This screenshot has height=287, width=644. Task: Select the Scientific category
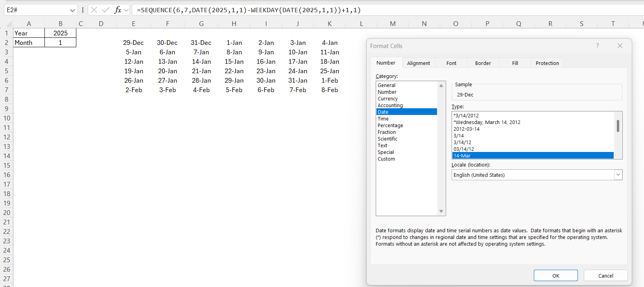[406, 139]
